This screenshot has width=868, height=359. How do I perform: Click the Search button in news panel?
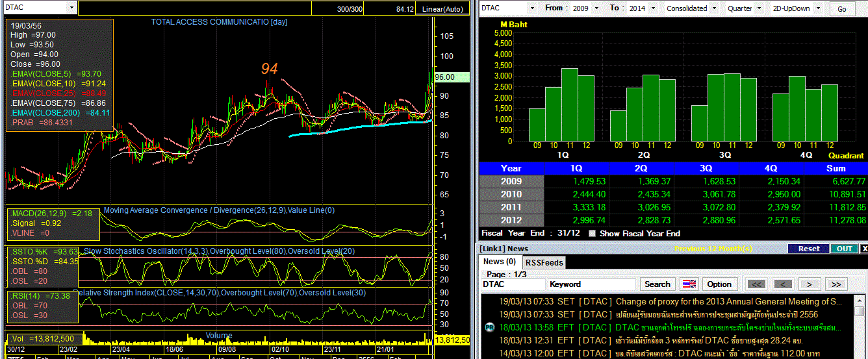[657, 284]
